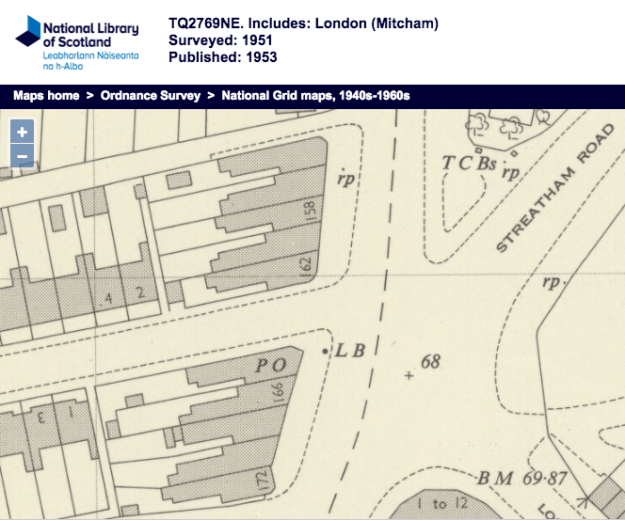The width and height of the screenshot is (625, 520).
Task: Click the spot height '68' on map
Action: (x=431, y=362)
